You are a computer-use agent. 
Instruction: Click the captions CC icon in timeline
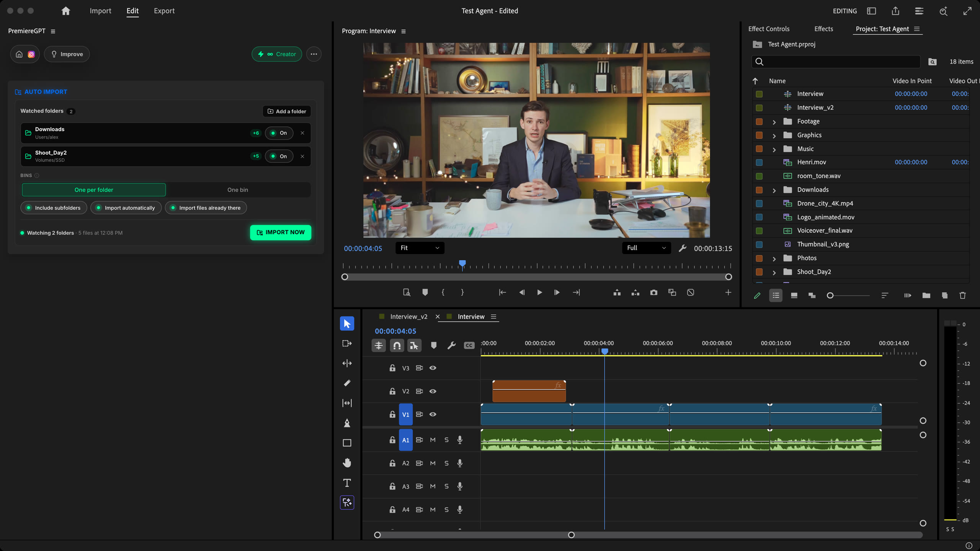[469, 346]
